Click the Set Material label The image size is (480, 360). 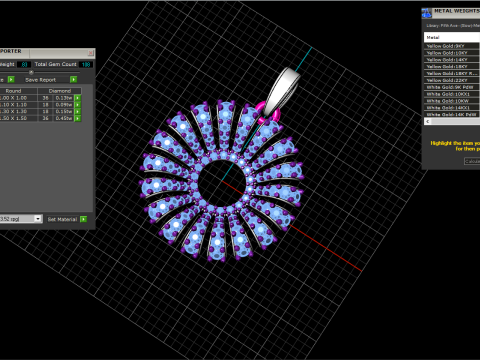click(x=62, y=219)
